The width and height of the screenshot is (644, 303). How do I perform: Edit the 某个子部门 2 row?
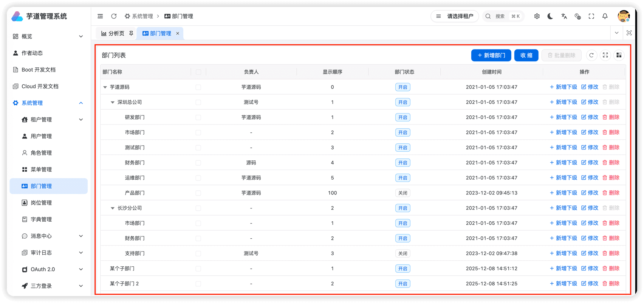pyautogui.click(x=590, y=284)
